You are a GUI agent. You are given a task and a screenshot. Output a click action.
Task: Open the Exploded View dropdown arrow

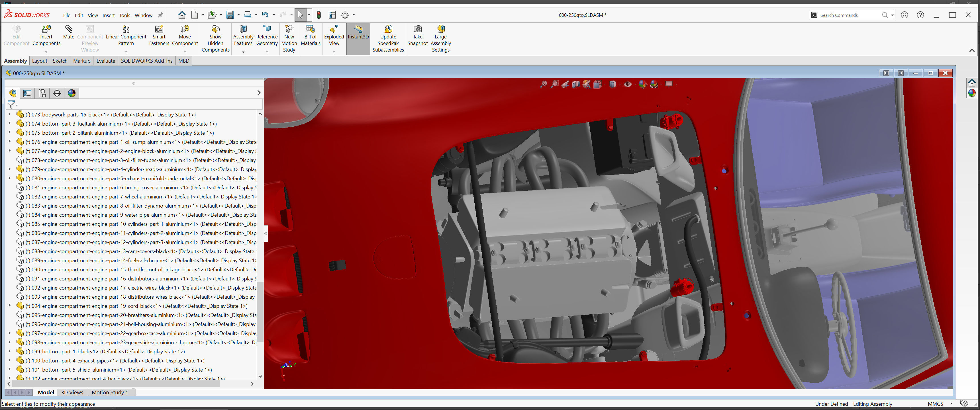coord(334,52)
